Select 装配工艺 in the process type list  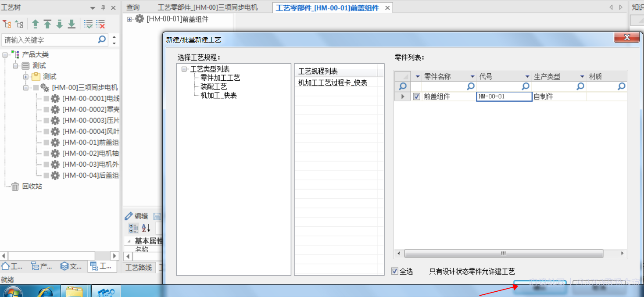(x=214, y=87)
